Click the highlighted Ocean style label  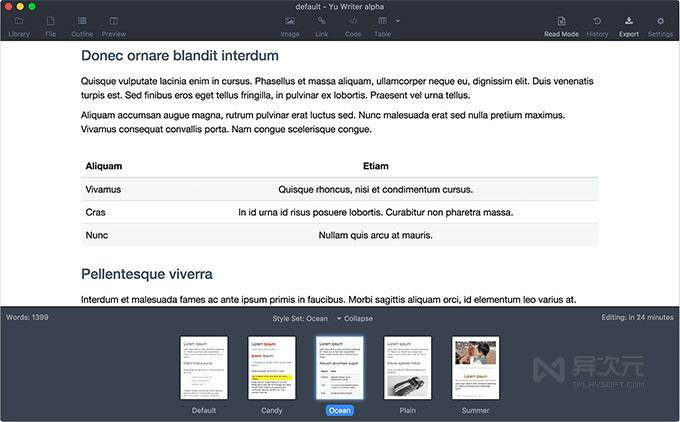click(340, 410)
